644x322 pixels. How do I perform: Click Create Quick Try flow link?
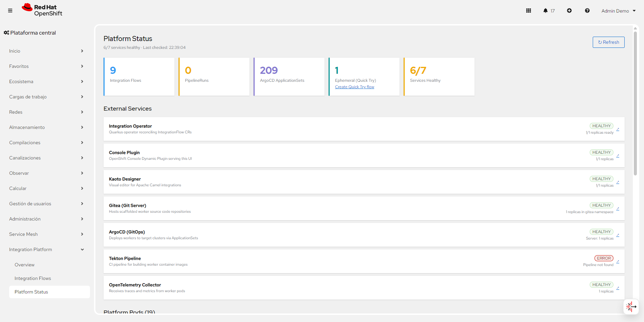coord(354,87)
